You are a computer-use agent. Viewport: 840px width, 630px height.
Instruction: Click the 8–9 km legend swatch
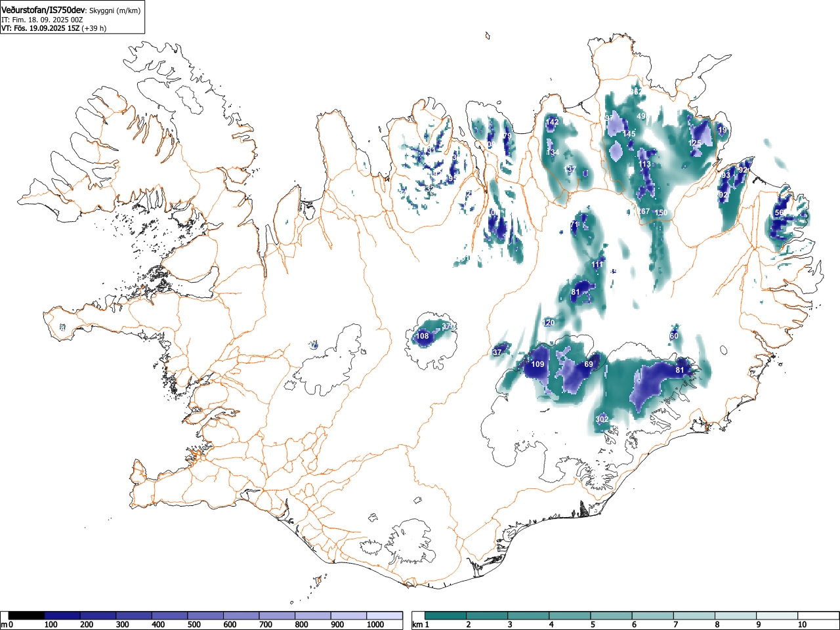[x=734, y=616]
